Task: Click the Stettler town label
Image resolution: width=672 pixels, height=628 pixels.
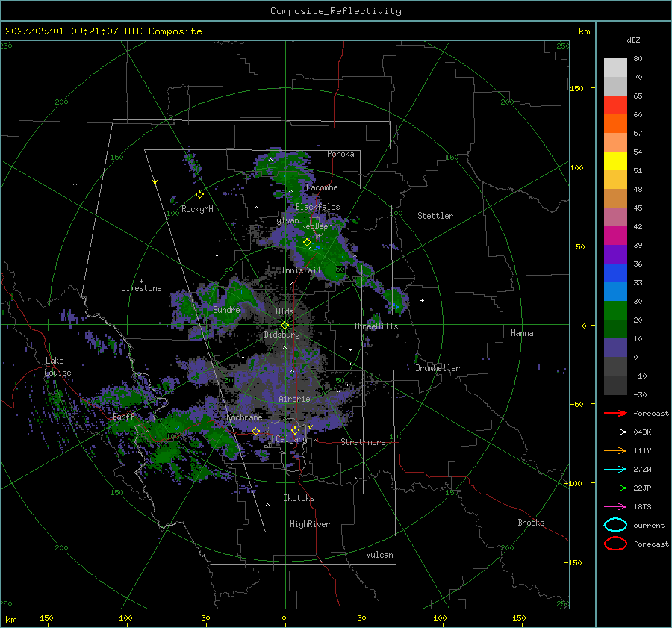Action: (x=435, y=216)
